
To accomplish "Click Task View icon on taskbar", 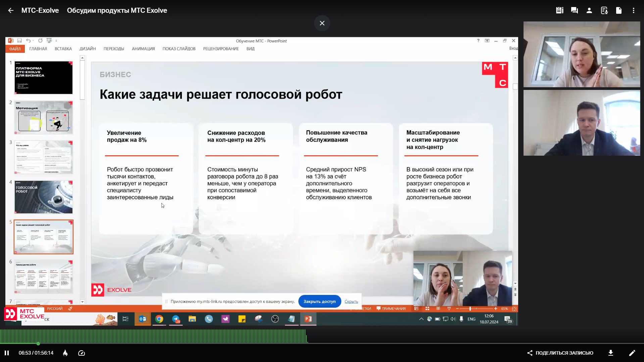I will pyautogui.click(x=126, y=319).
